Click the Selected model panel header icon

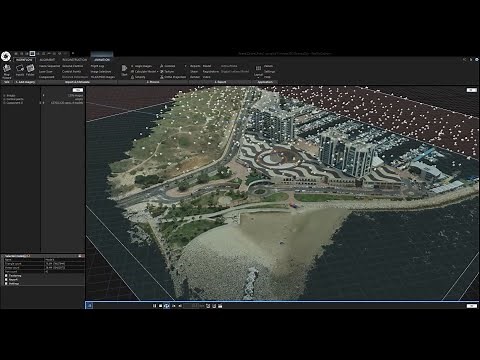(80, 256)
